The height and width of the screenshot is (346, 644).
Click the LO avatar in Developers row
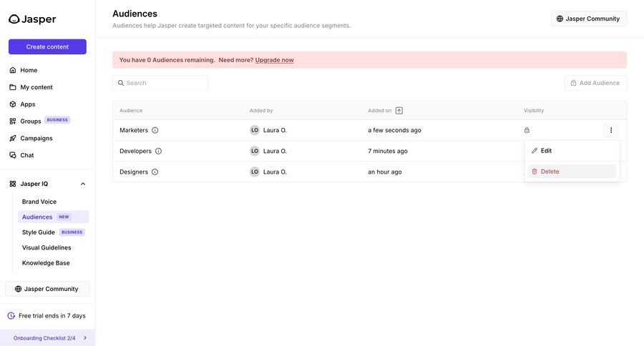(255, 151)
